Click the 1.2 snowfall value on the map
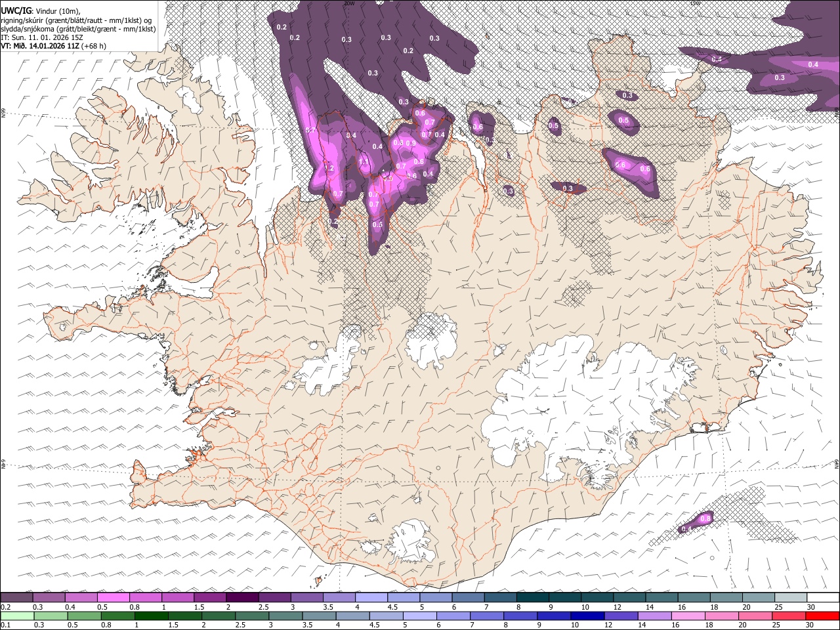The width and height of the screenshot is (840, 630). tap(329, 169)
